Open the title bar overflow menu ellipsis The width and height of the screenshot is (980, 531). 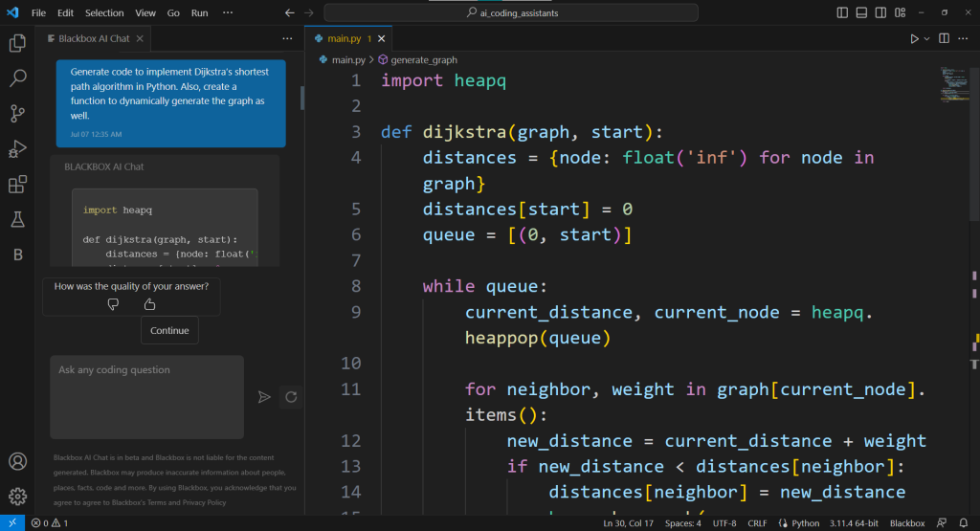(228, 12)
